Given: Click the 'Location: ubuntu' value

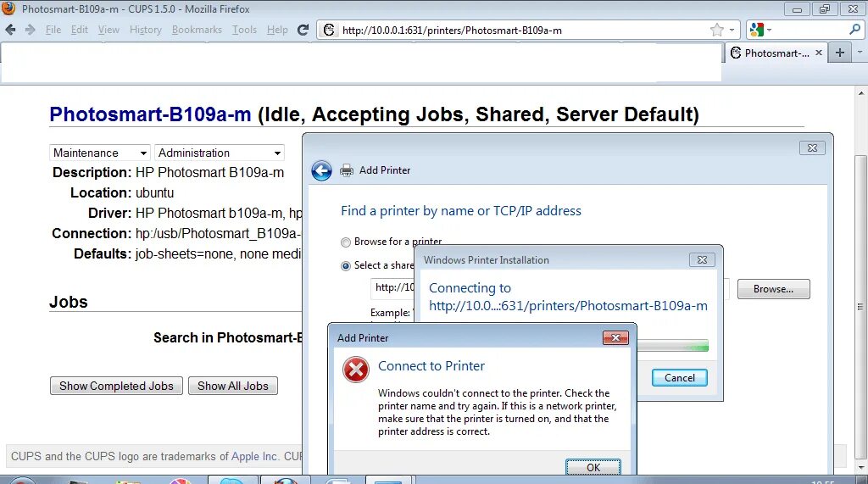Looking at the screenshot, I should (154, 192).
